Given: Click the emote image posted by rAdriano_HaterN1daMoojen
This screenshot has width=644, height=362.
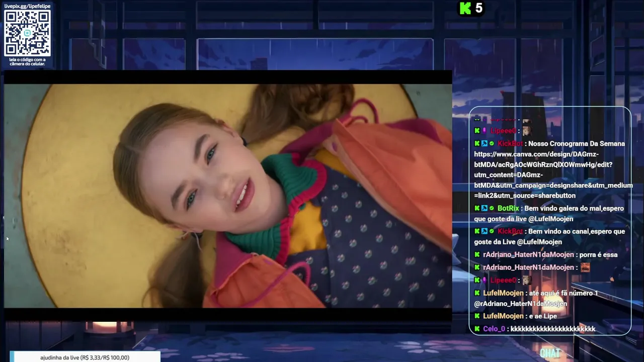Looking at the screenshot, I should click(x=585, y=267).
